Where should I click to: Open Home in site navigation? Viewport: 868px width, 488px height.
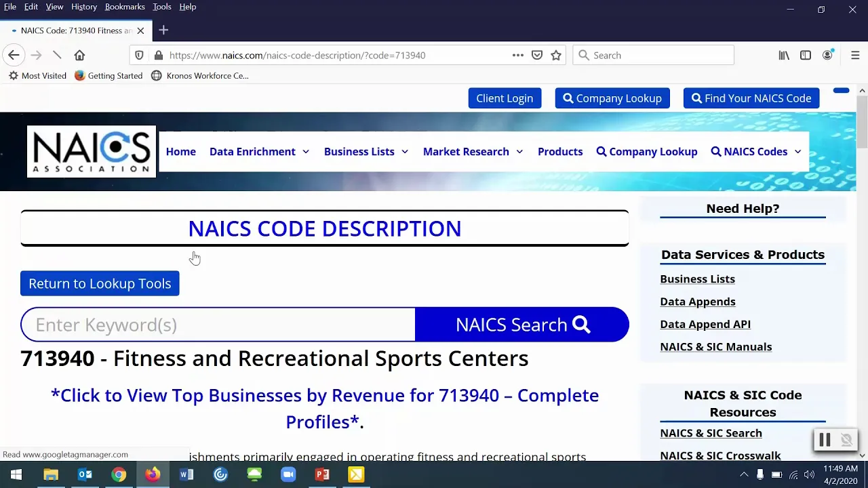pos(181,152)
